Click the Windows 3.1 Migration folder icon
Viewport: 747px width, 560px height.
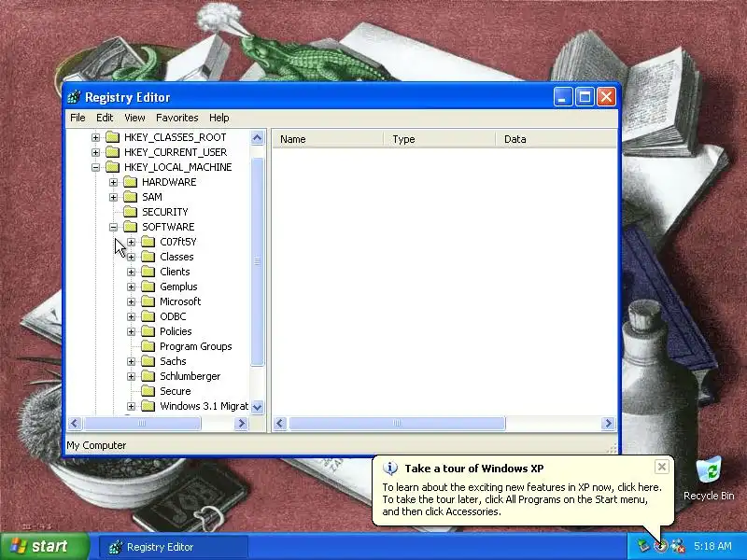click(x=148, y=406)
